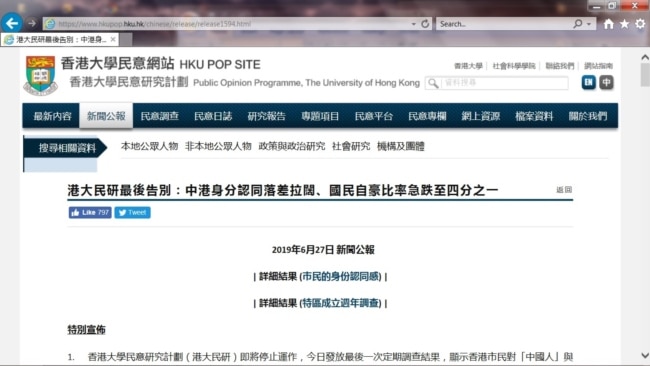Select the 港大民研最後告別 browser tab

click(60, 40)
